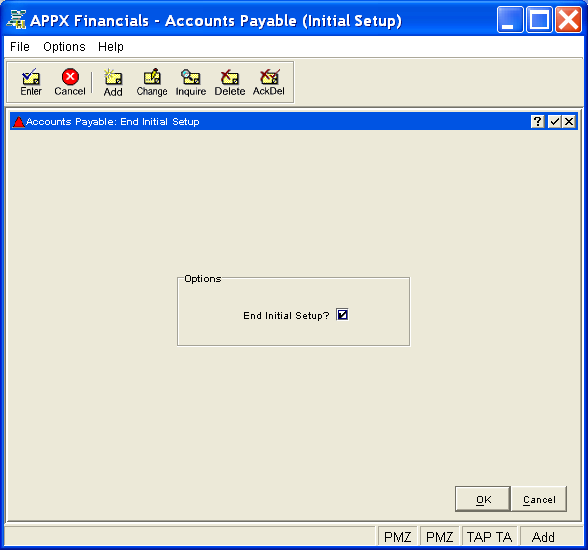
Task: Click the red triangle panel icon
Action: (18, 122)
